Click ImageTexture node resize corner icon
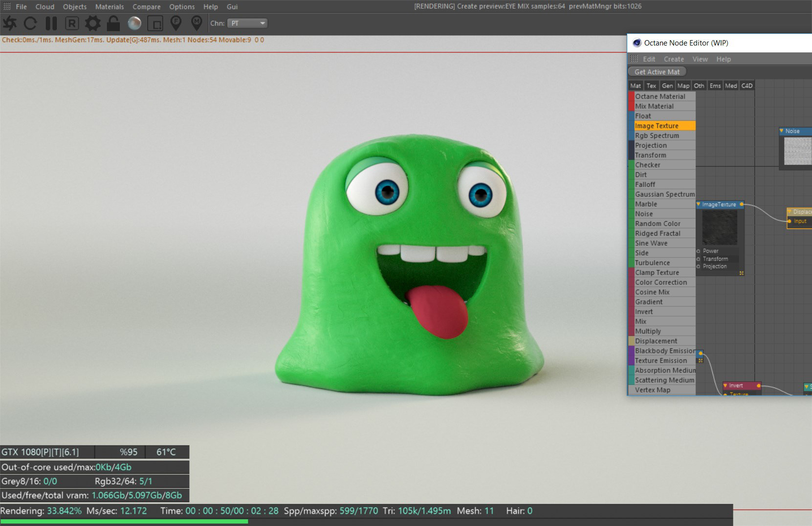The image size is (812, 526). tap(742, 273)
